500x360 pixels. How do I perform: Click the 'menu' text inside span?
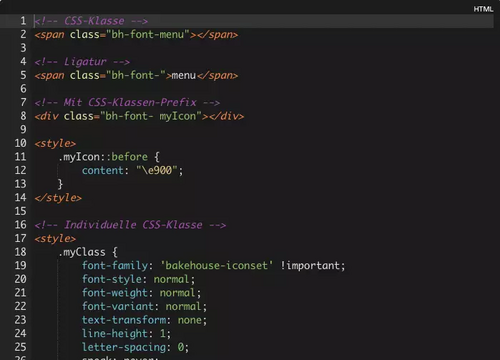pos(184,76)
